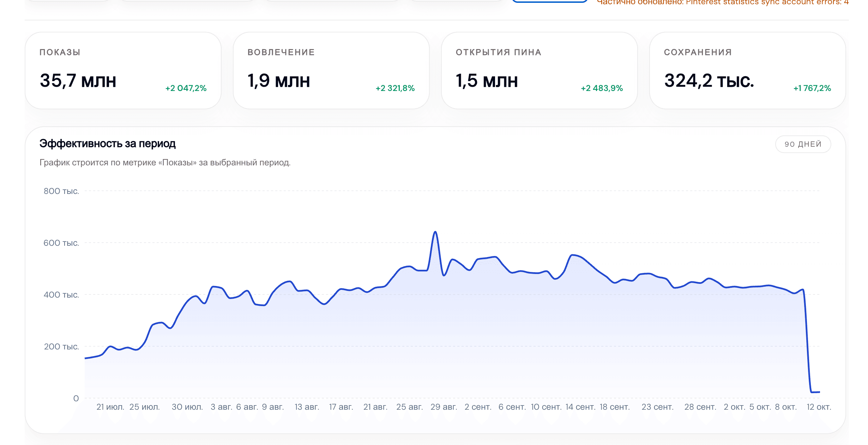This screenshot has height=445, width=868.
Task: Select the Сохранения metric card
Action: pos(748,71)
